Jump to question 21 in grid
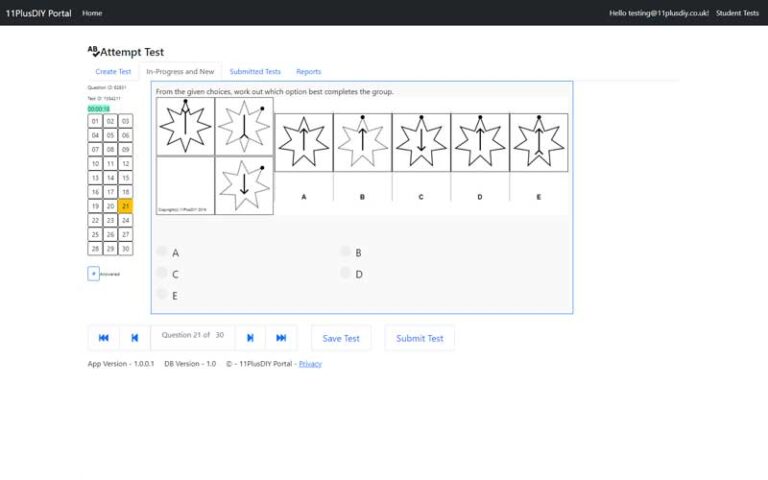Viewport: 768px width, 480px height. tap(125, 206)
